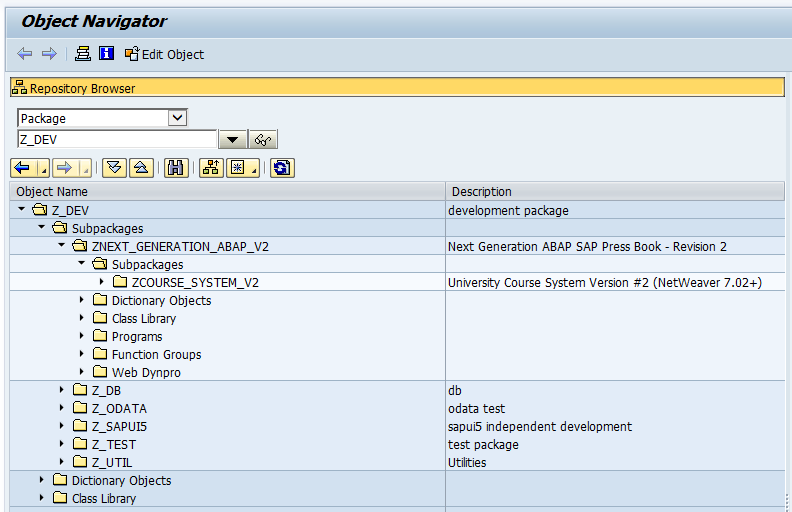This screenshot has width=792, height=512.
Task: Click the 'University Course System Version #2' description
Action: (x=605, y=283)
